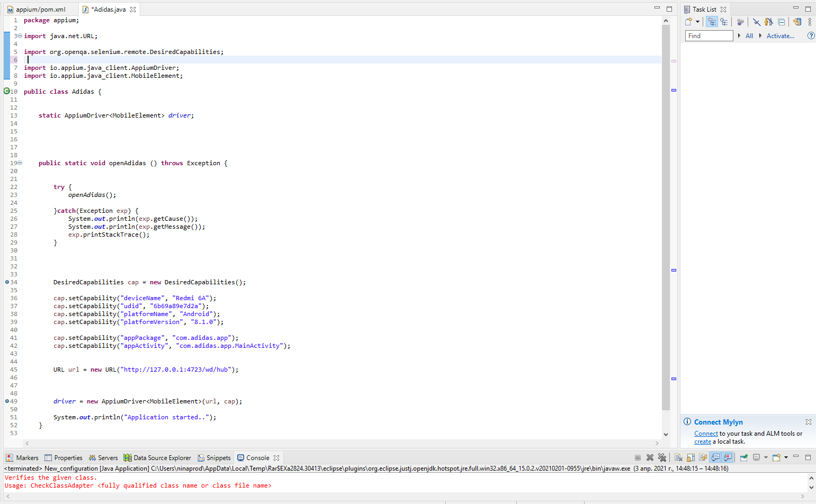This screenshot has width=816, height=504.
Task: Click the gutter marker at line 49
Action: [x=7, y=401]
